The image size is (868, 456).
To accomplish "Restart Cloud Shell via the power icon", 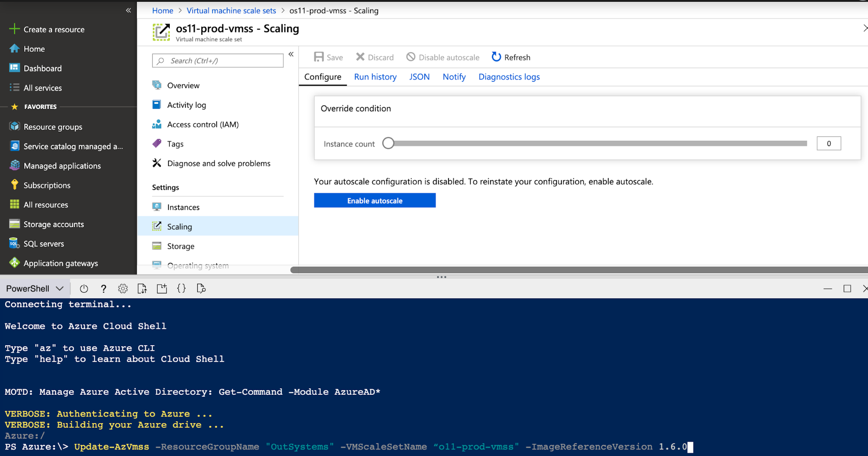I will [x=83, y=288].
